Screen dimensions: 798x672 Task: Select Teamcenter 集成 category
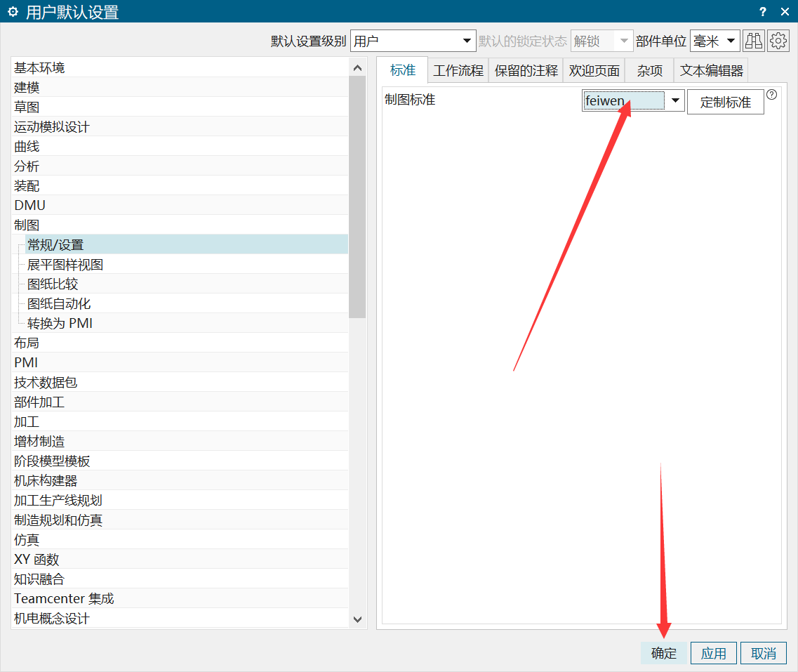click(x=180, y=599)
